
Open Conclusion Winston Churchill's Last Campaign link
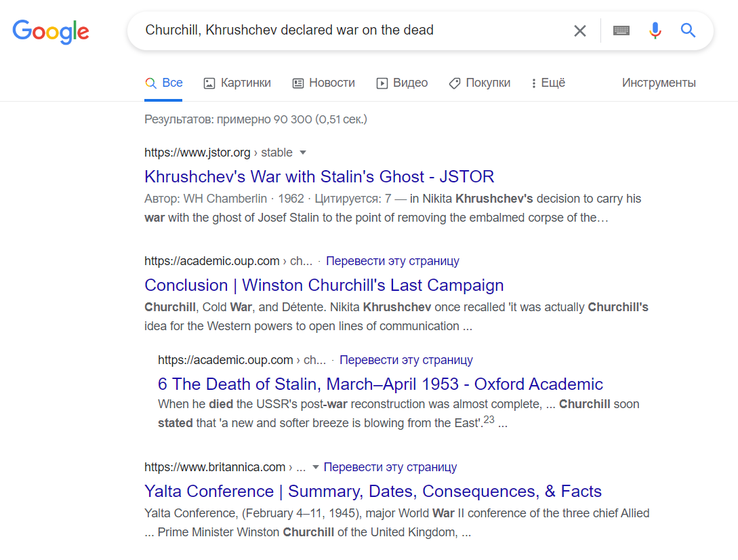click(x=324, y=285)
